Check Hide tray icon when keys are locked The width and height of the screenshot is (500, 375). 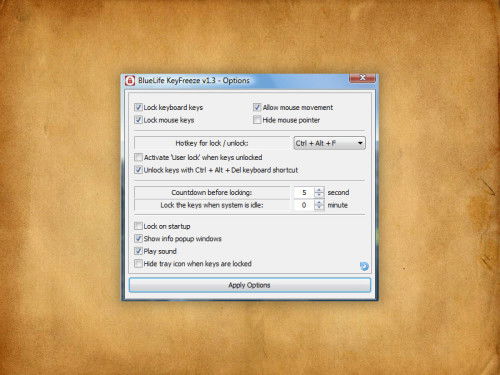point(138,264)
